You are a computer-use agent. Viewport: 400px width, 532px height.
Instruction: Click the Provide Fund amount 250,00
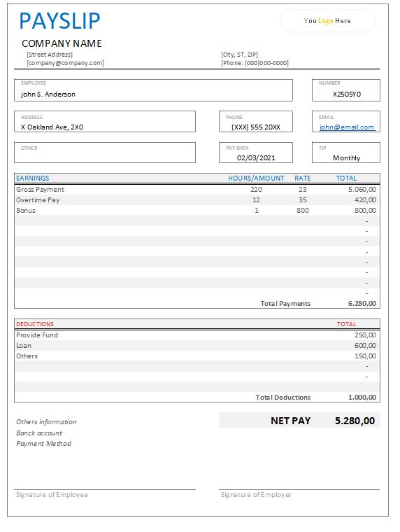(x=365, y=335)
